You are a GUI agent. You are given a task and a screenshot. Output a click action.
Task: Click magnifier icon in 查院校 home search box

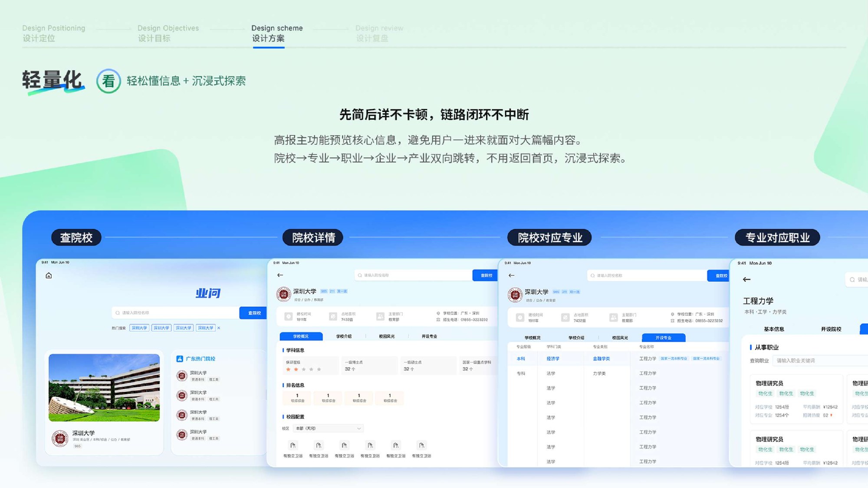pos(118,313)
